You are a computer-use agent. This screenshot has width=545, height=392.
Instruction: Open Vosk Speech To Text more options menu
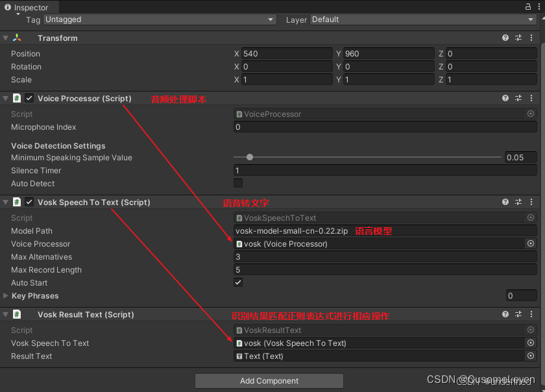531,202
